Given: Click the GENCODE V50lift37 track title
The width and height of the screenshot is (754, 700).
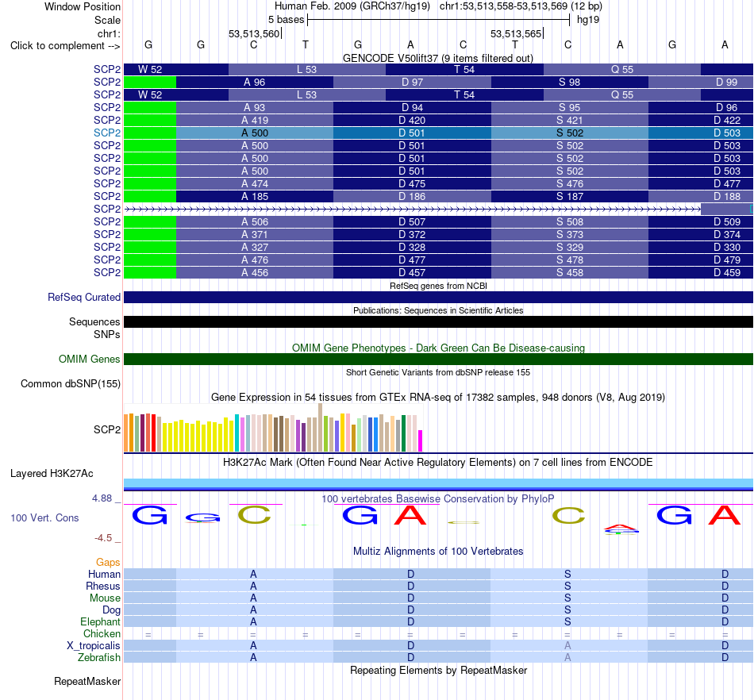Looking at the screenshot, I should [x=437, y=58].
